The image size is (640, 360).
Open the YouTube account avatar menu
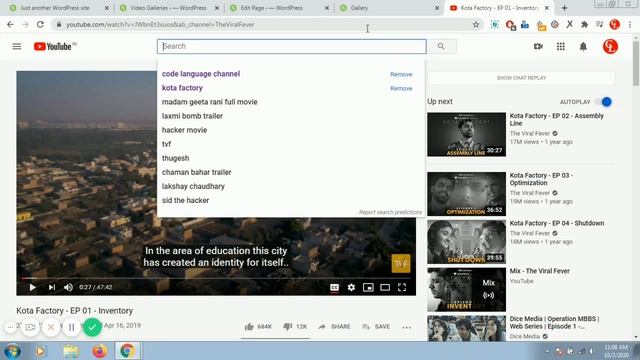click(610, 47)
